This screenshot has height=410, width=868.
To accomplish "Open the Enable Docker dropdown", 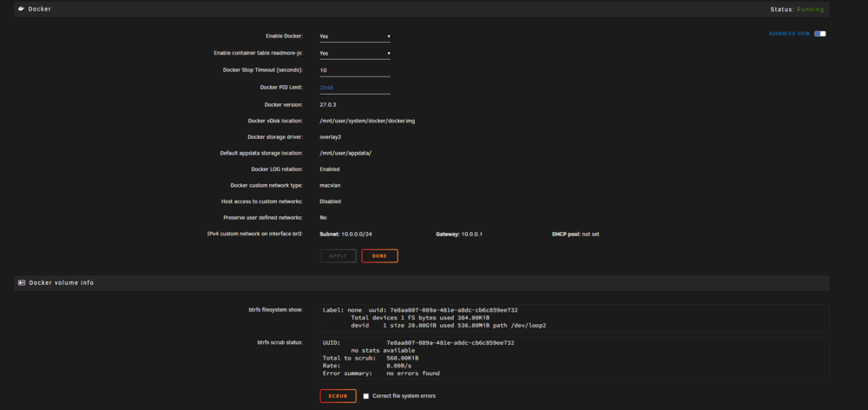I will tap(355, 36).
